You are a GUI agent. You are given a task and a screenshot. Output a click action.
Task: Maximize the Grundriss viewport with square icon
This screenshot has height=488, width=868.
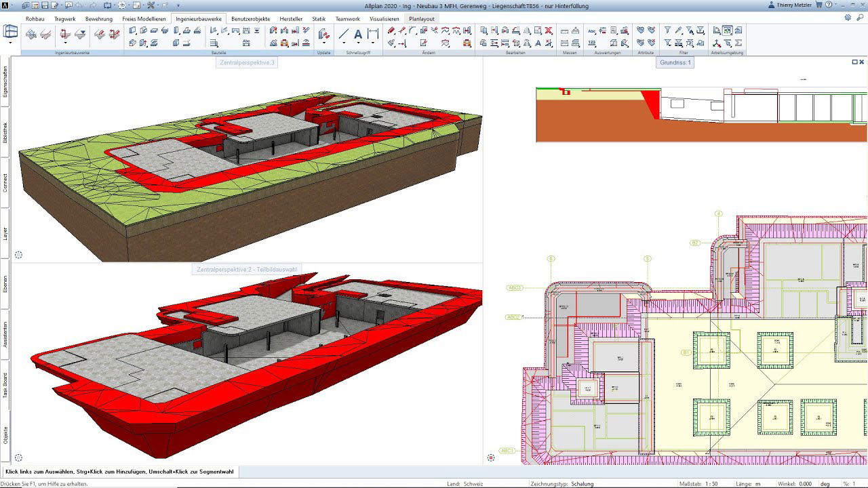point(854,62)
